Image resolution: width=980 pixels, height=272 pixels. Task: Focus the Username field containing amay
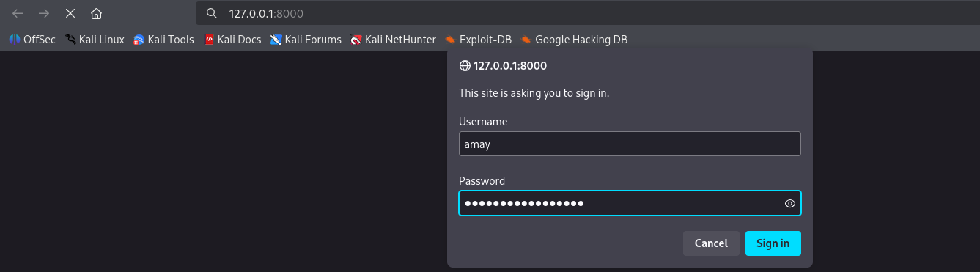pyautogui.click(x=630, y=144)
